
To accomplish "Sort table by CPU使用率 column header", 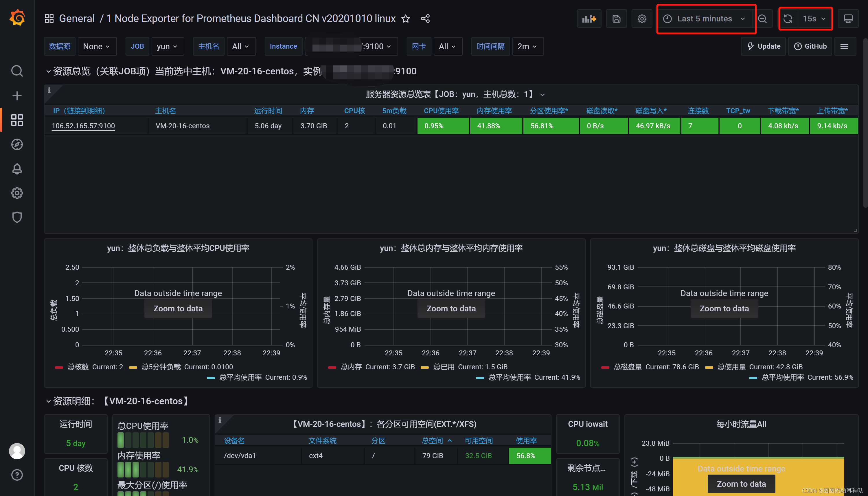I will [x=441, y=111].
